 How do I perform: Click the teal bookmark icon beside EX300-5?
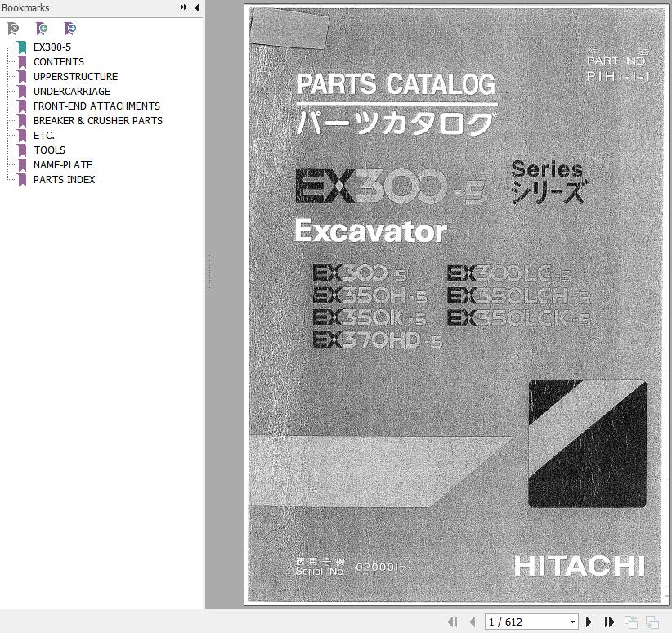22,47
